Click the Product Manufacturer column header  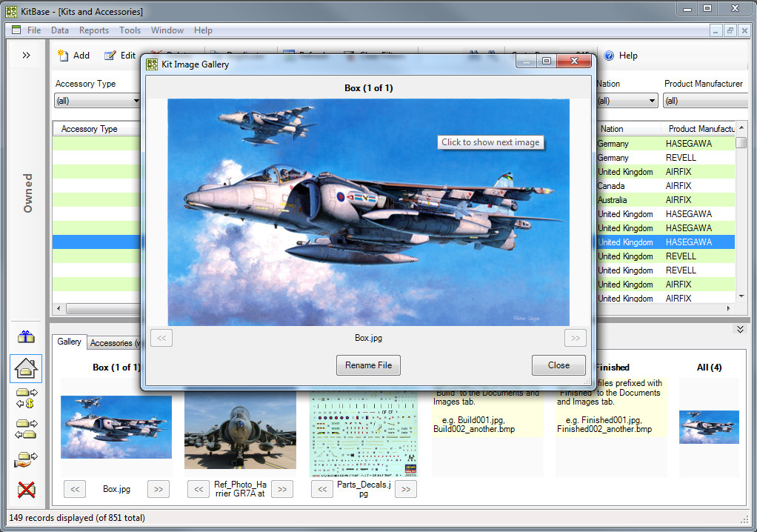pos(698,129)
